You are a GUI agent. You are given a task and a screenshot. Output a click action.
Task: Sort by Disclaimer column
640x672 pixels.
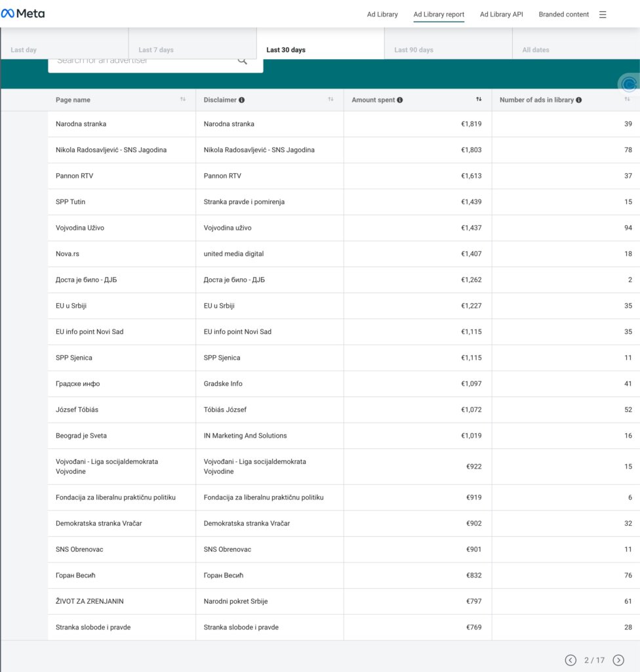pyautogui.click(x=331, y=100)
